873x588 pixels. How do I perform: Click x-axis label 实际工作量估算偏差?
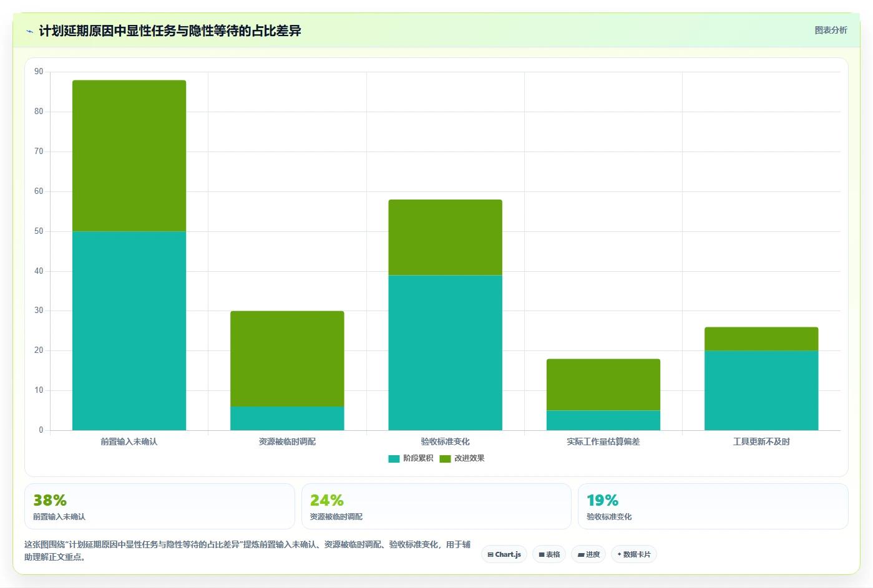click(x=603, y=441)
